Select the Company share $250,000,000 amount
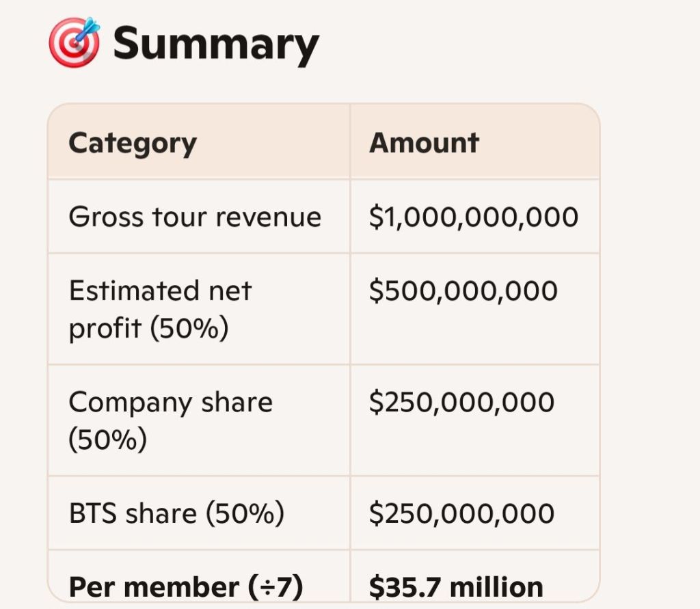The image size is (700, 609). coord(461,403)
